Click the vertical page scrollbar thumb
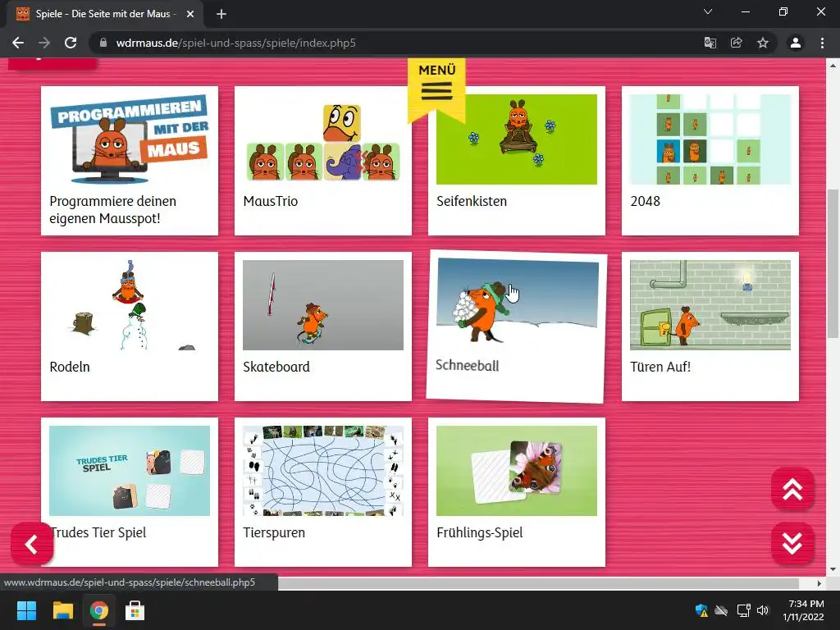The width and height of the screenshot is (840, 630). click(x=833, y=263)
